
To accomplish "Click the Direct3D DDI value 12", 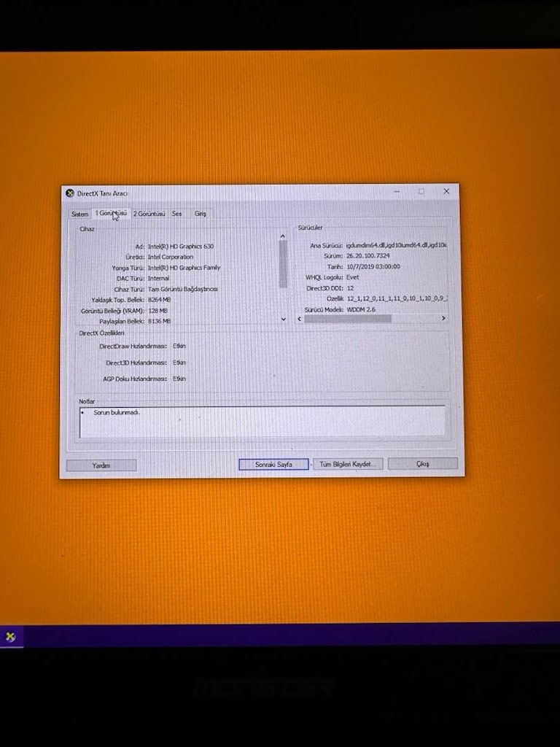I will click(351, 288).
